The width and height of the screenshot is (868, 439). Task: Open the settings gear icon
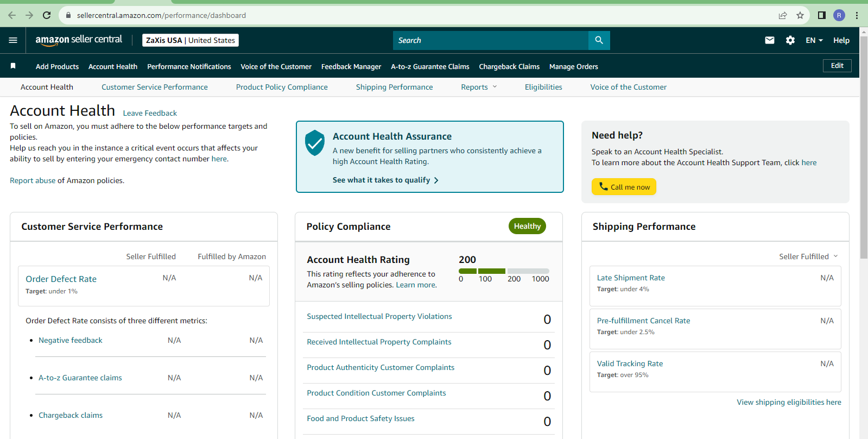tap(790, 40)
